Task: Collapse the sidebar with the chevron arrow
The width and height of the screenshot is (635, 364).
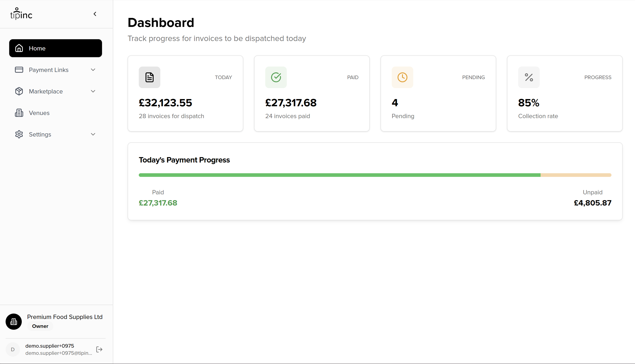Action: (x=95, y=14)
